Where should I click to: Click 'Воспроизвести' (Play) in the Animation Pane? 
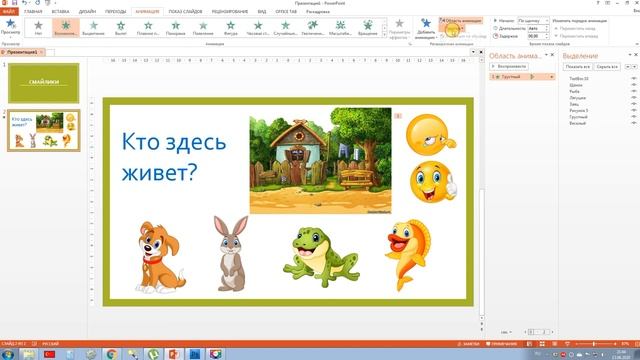(x=509, y=66)
